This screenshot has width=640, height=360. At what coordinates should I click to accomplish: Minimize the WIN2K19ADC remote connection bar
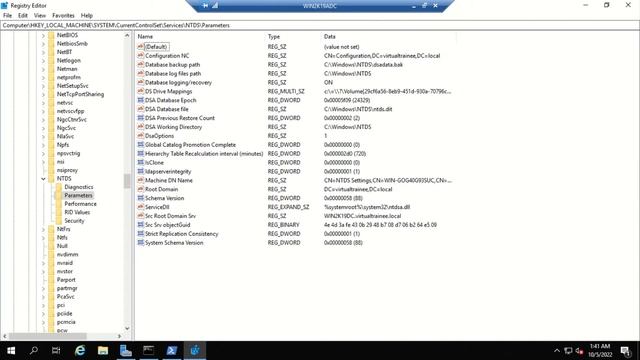coord(414,6)
